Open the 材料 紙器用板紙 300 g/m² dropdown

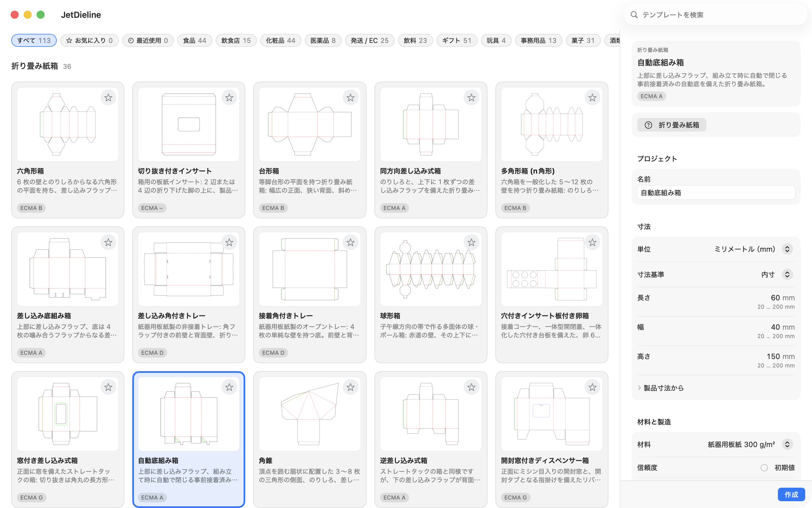[x=787, y=444]
